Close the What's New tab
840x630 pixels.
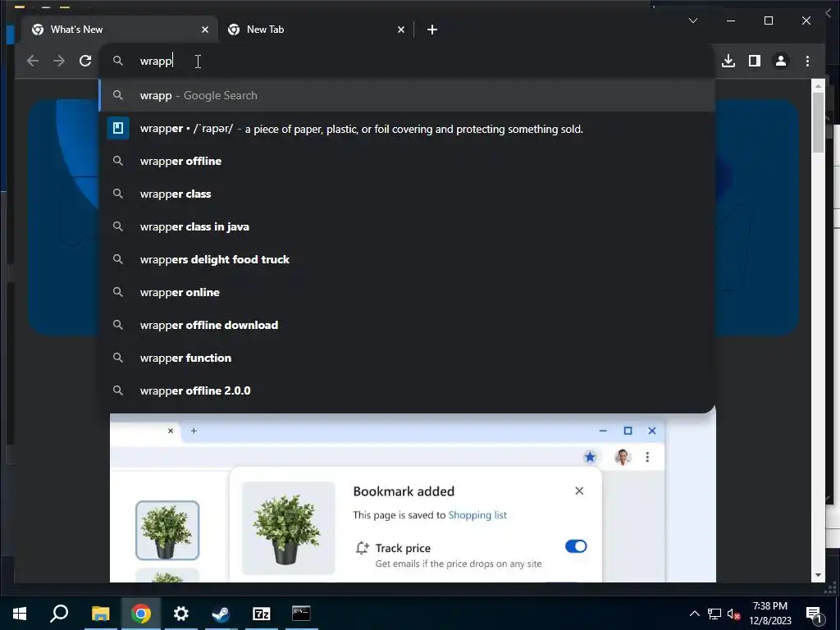[204, 30]
